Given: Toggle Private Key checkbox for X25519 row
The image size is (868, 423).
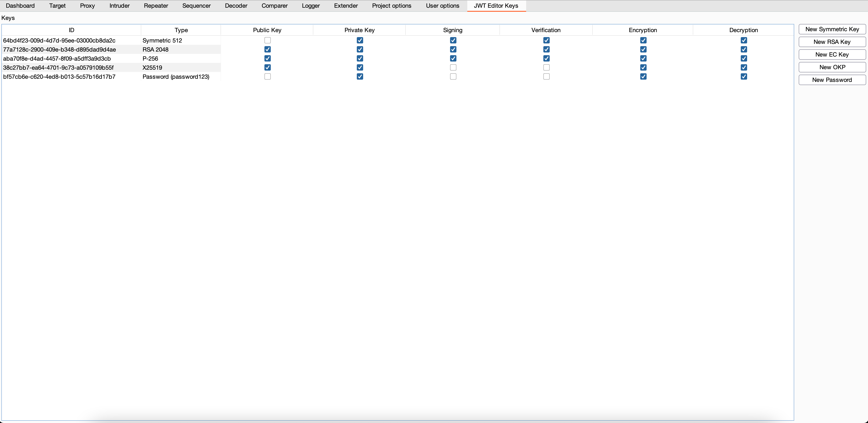Looking at the screenshot, I should [x=360, y=68].
